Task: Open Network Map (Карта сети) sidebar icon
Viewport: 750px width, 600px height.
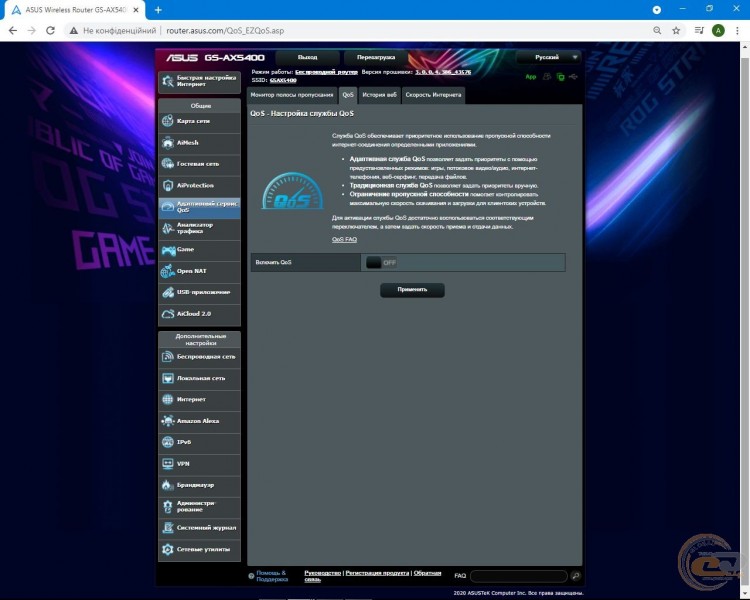Action: (167, 121)
